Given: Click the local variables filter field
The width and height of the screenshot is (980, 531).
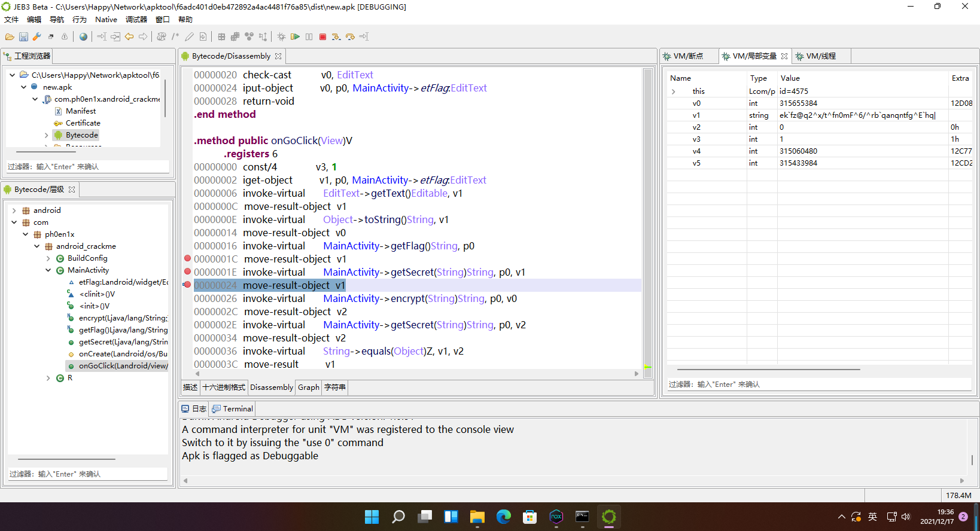Looking at the screenshot, I should tap(819, 384).
